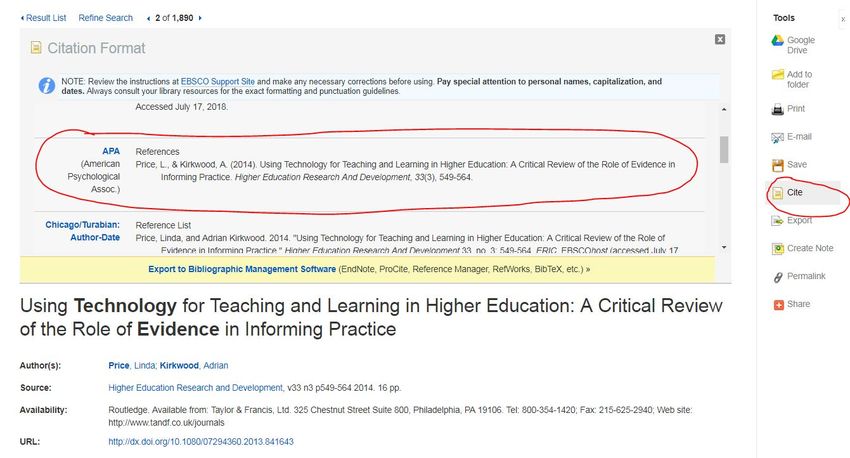Click the Google Drive icon in Tools
Viewport: 850px width, 458px height.
click(x=777, y=41)
